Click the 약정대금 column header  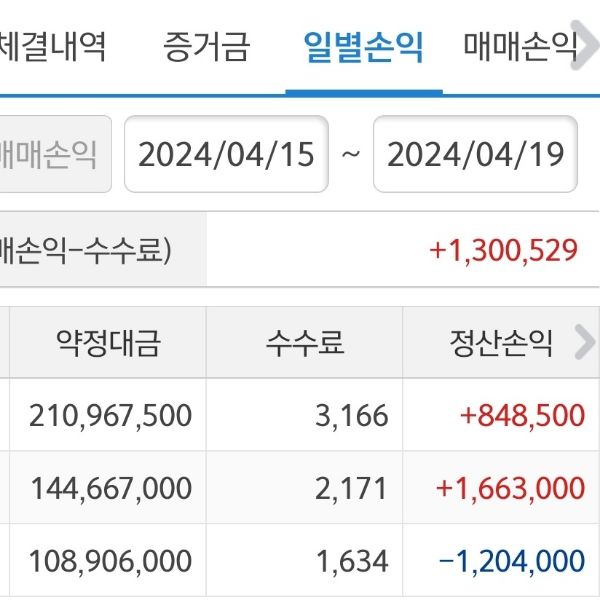coord(108,343)
